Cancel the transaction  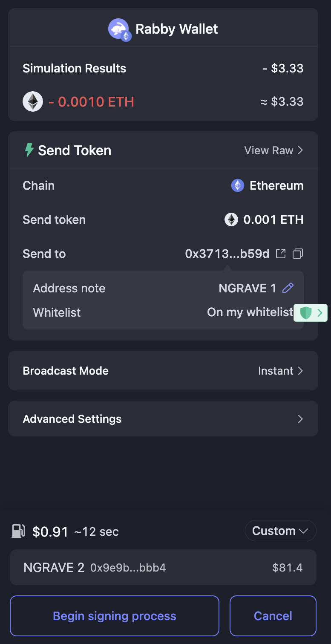pos(273,616)
